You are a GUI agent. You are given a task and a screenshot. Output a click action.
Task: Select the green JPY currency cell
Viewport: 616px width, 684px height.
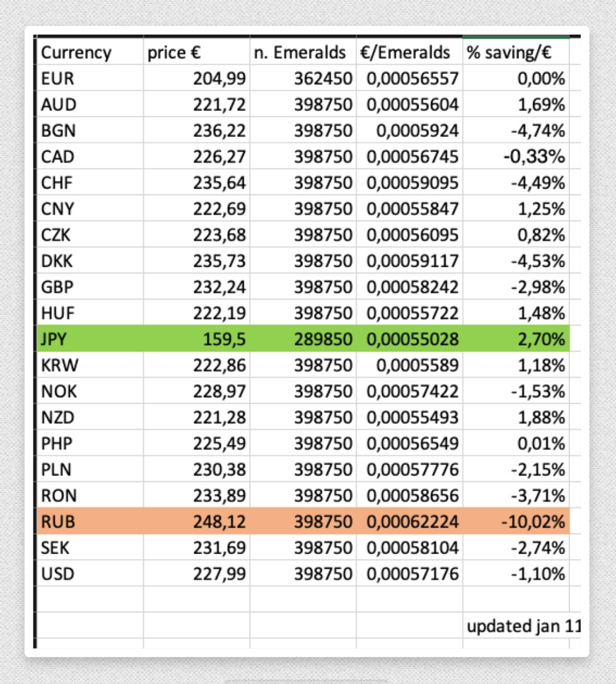tap(90, 338)
